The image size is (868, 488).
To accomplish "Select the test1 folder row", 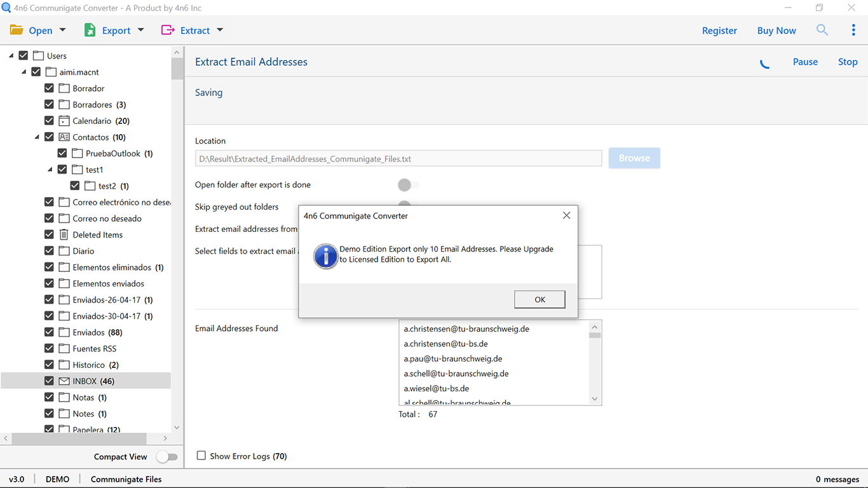I will (x=94, y=170).
